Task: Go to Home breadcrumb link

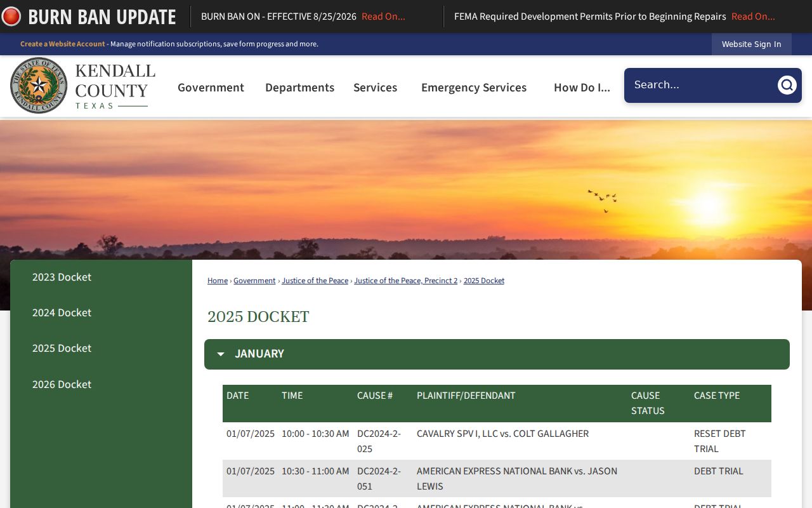Action: (x=218, y=281)
